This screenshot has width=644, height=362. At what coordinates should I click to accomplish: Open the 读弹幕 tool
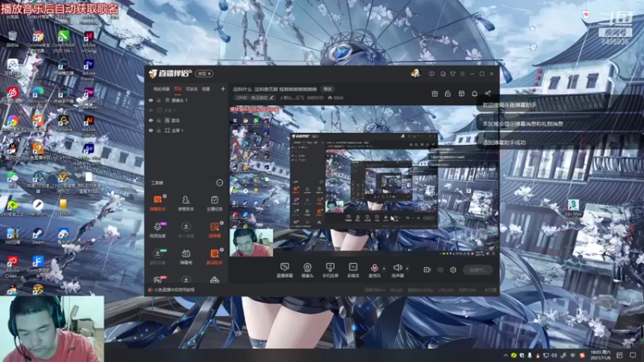click(214, 230)
